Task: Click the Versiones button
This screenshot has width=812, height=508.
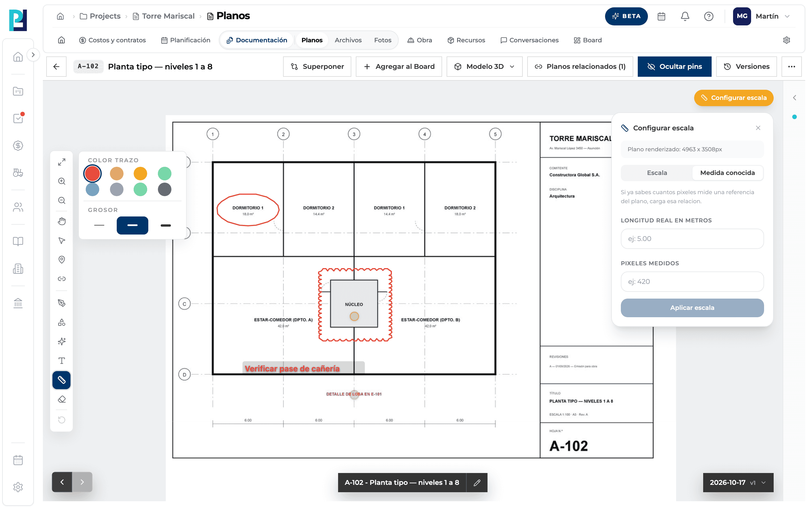Action: tap(746, 67)
